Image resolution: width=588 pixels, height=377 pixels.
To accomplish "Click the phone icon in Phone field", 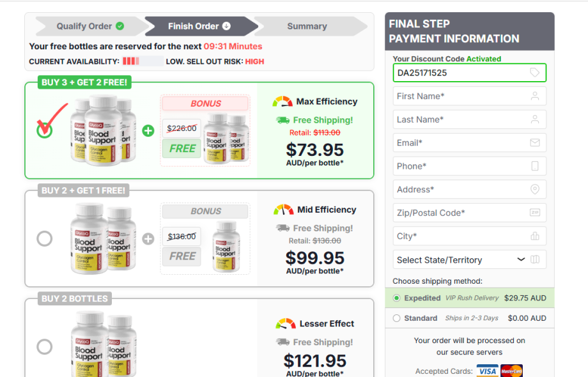I will point(535,166).
